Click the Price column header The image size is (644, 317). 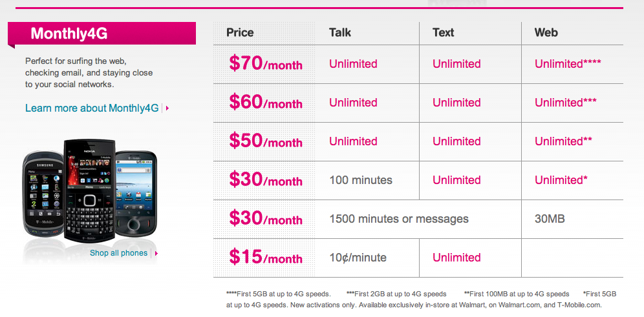click(240, 32)
